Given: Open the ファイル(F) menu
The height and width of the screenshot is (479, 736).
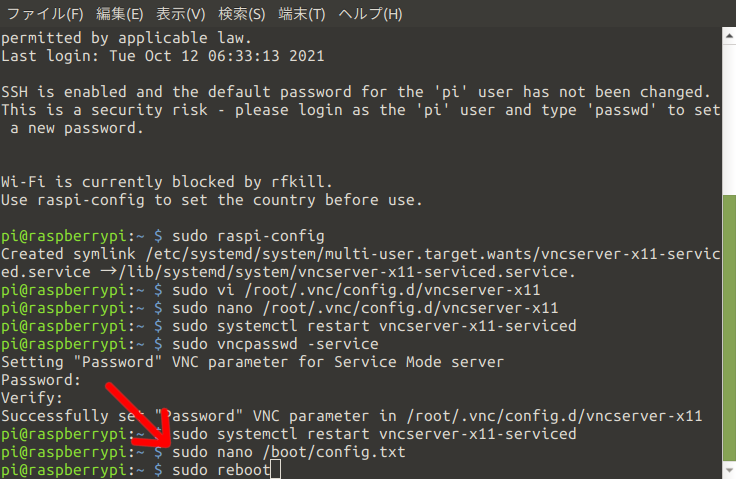Looking at the screenshot, I should pos(45,14).
